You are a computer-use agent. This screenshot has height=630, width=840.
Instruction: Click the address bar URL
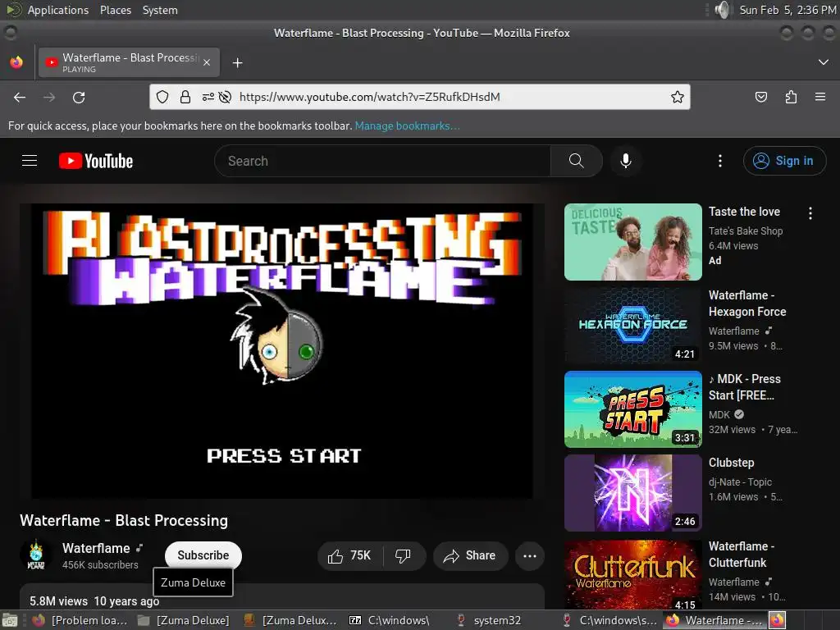pyautogui.click(x=370, y=97)
